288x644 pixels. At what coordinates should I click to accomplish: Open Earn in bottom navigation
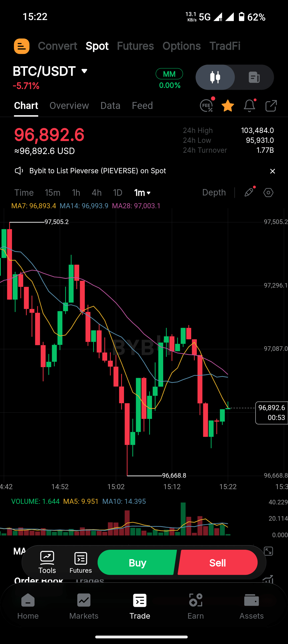tap(196, 606)
